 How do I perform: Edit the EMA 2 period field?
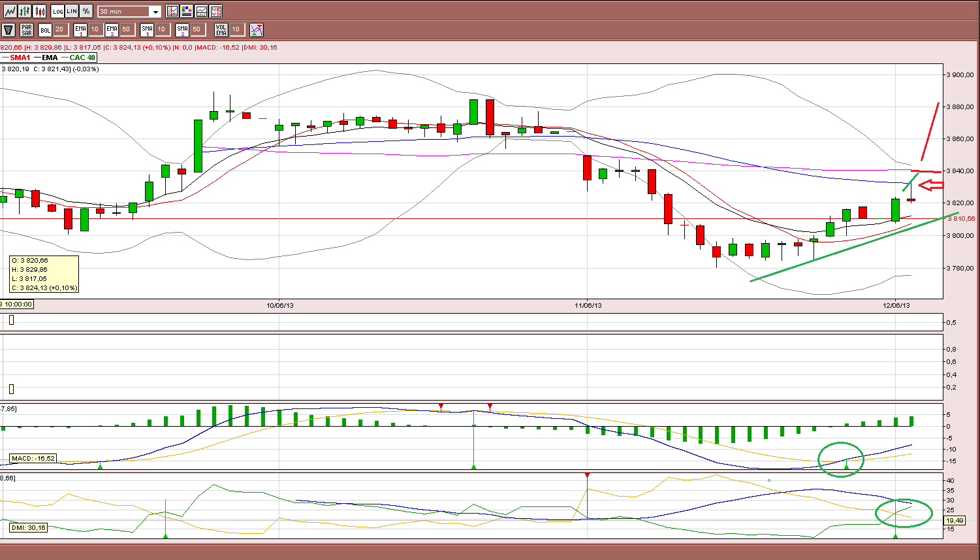[127, 29]
